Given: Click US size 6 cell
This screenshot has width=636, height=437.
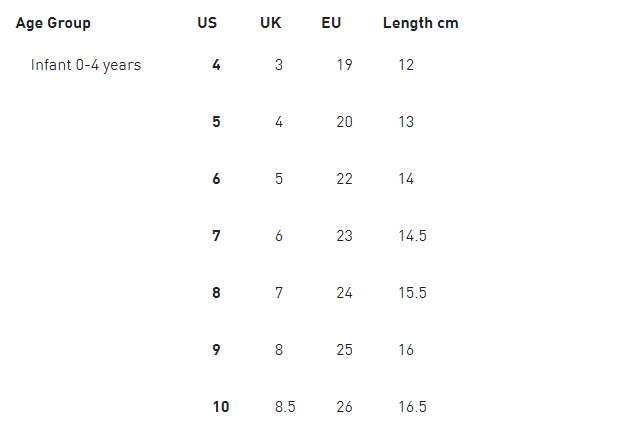Looking at the screenshot, I should pyautogui.click(x=216, y=179).
